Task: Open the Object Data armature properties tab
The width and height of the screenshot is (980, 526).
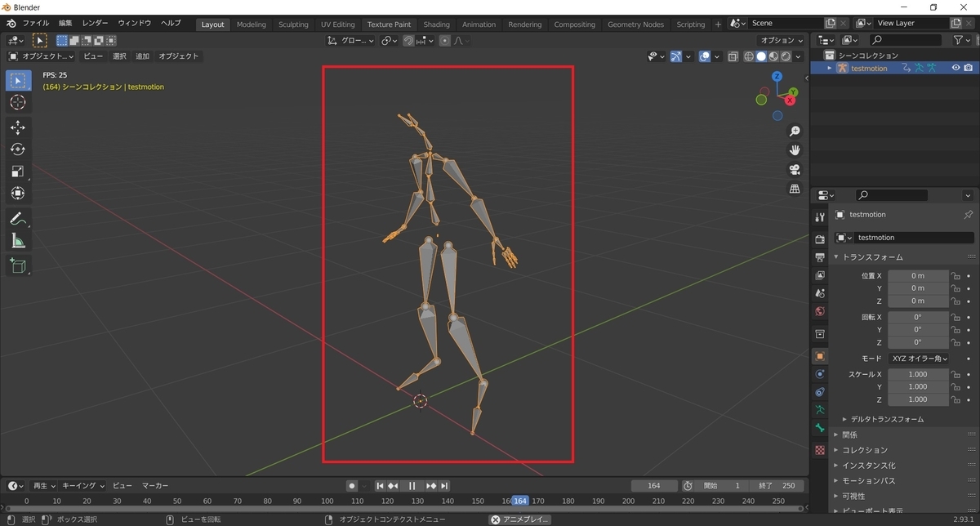Action: click(x=820, y=410)
